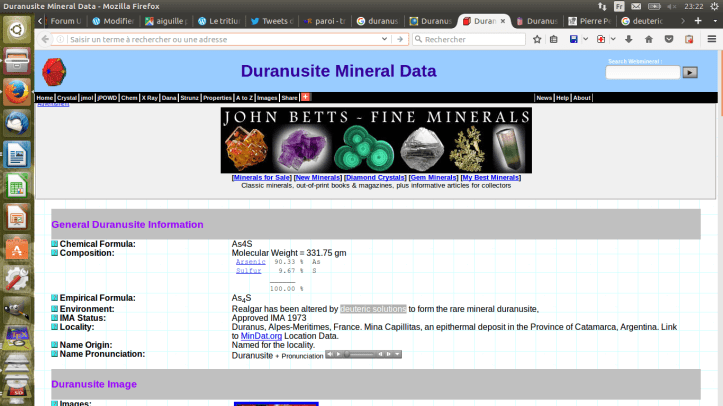The width and height of the screenshot is (723, 406).
Task: Bookmark this page with the star icon
Action: (537, 40)
